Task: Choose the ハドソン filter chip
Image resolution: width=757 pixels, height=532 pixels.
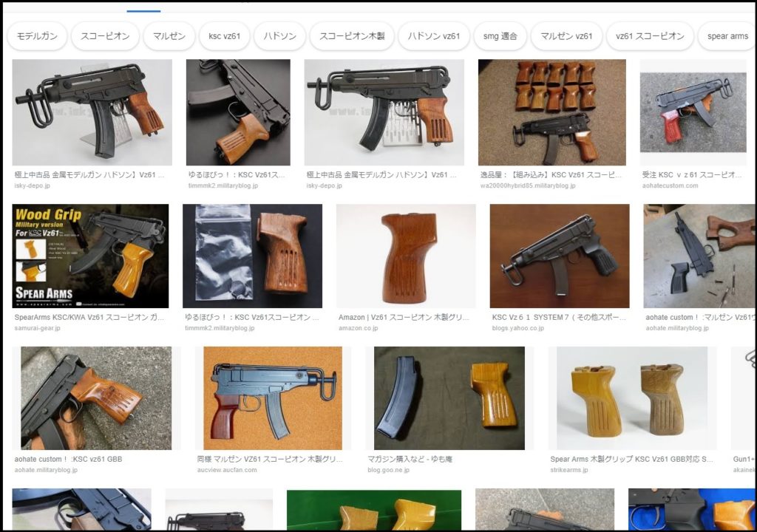Action: [279, 36]
